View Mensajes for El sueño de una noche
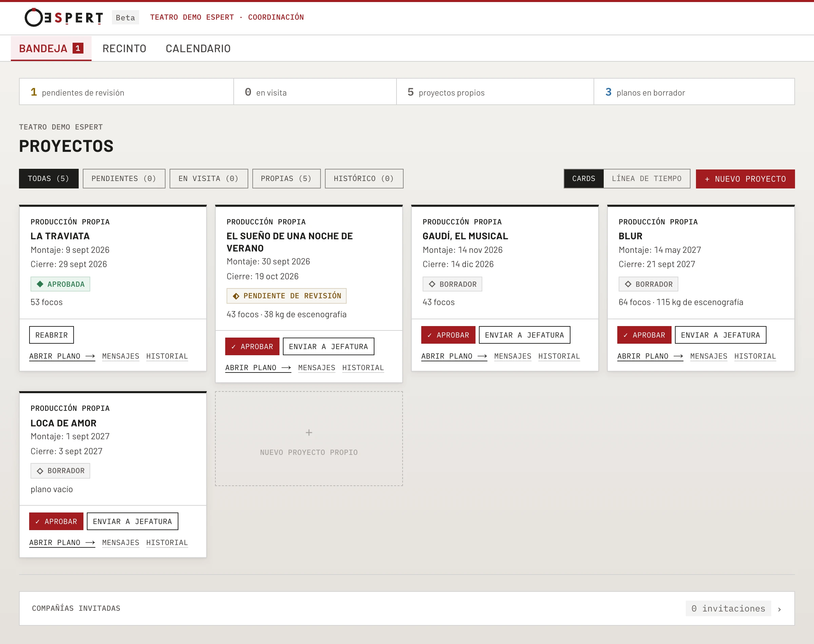814x644 pixels. (316, 368)
